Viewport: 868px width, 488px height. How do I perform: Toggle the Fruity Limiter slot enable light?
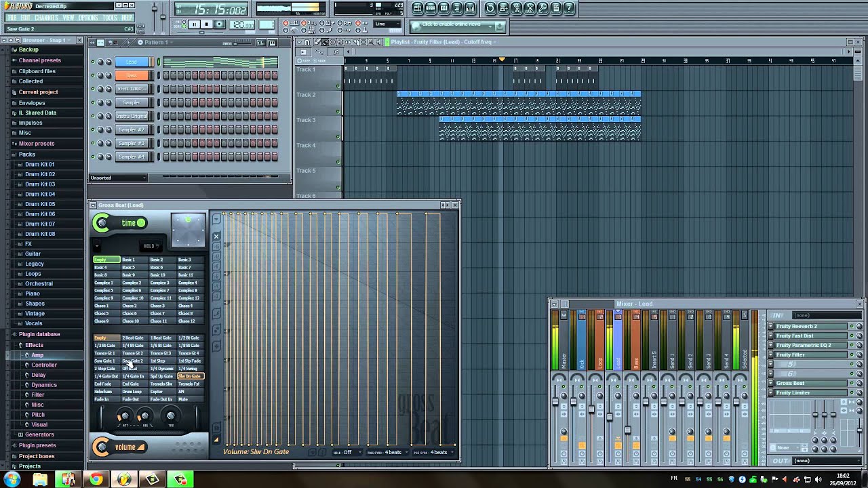[x=851, y=393]
